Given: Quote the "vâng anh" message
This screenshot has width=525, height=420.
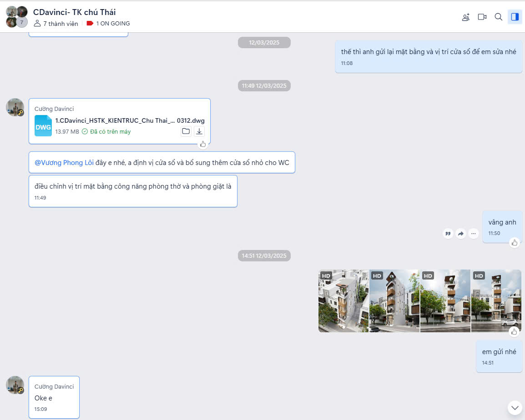Looking at the screenshot, I should click(448, 234).
